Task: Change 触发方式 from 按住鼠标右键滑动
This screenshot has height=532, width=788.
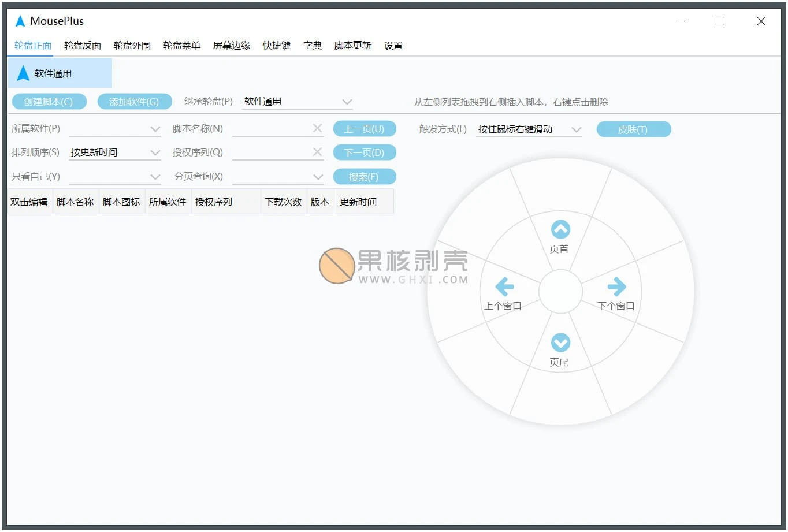Action: (x=527, y=129)
